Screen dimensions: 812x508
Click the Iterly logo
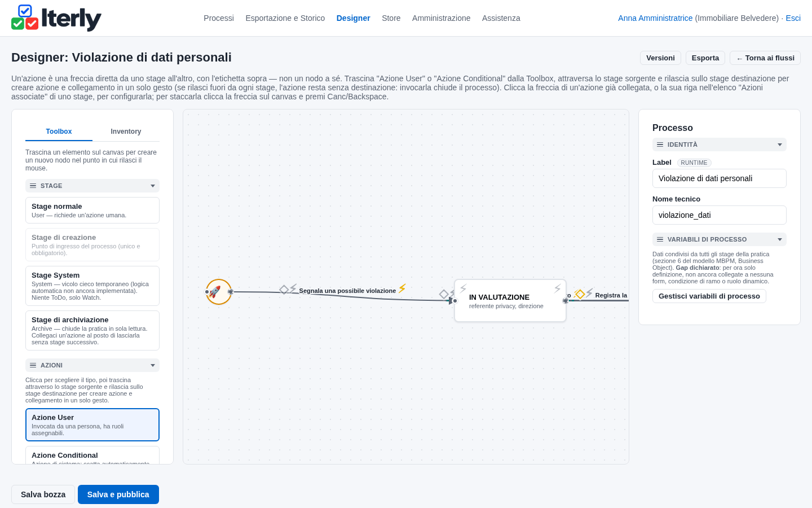click(x=56, y=18)
